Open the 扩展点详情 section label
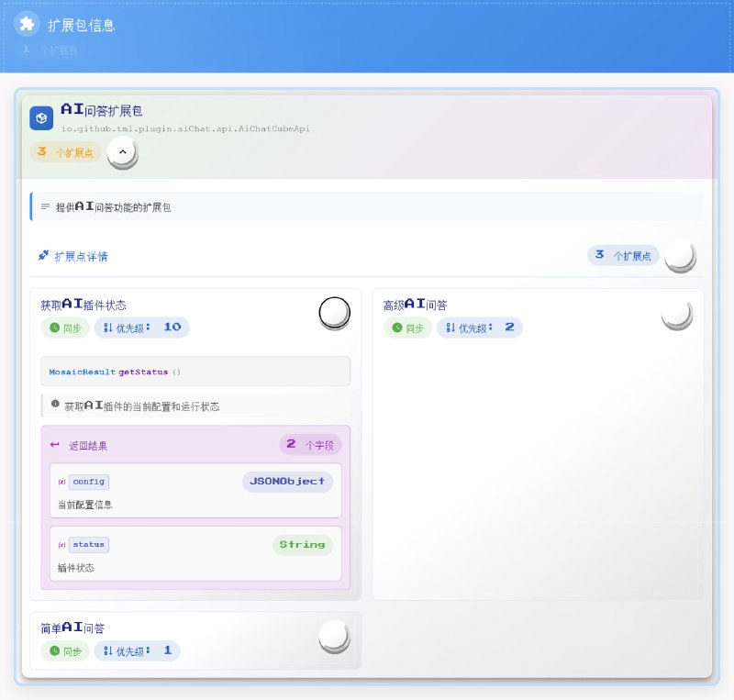The width and height of the screenshot is (734, 700). (83, 256)
